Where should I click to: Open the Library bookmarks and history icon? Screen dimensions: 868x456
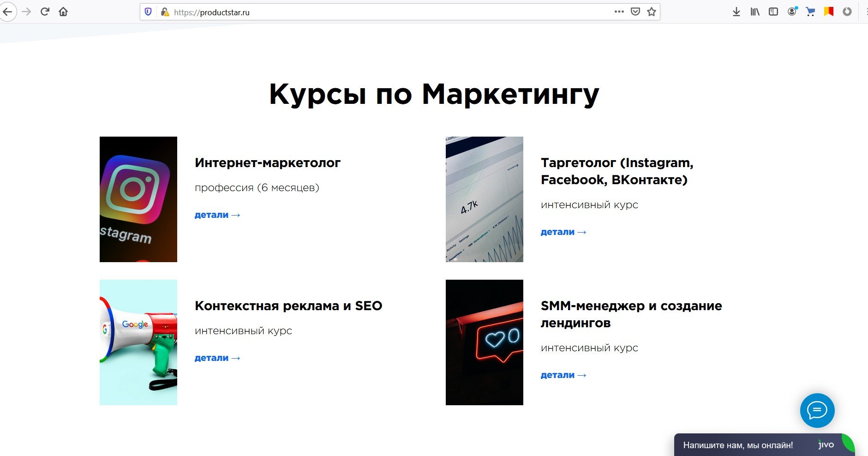pyautogui.click(x=755, y=12)
